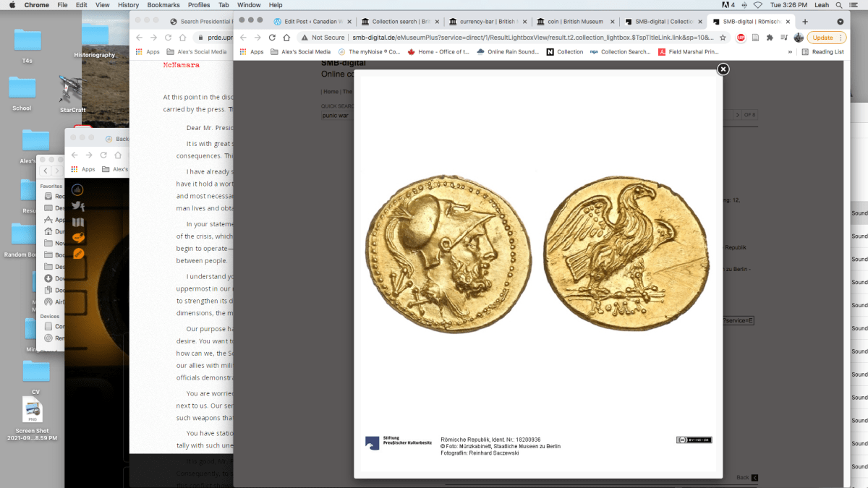The width and height of the screenshot is (868, 488).
Task: Click the Twitter icon in left sidebar
Action: (x=78, y=206)
